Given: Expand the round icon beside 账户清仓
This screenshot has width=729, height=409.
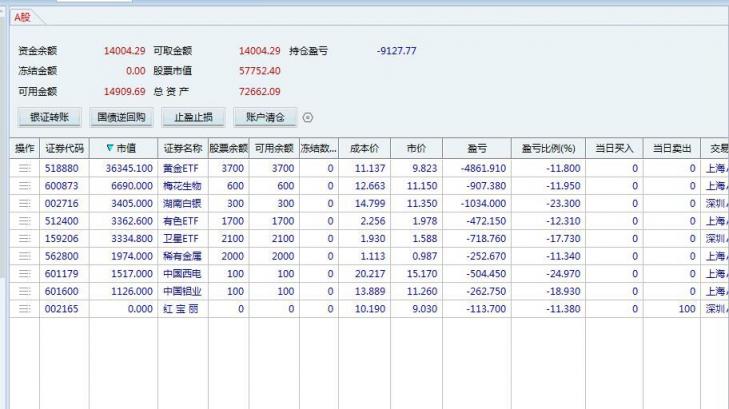Looking at the screenshot, I should tap(308, 117).
